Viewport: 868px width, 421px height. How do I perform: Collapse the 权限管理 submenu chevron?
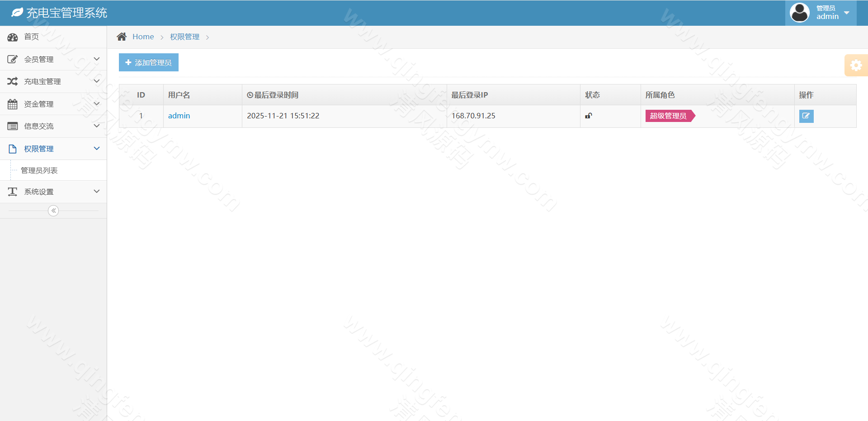coord(96,148)
